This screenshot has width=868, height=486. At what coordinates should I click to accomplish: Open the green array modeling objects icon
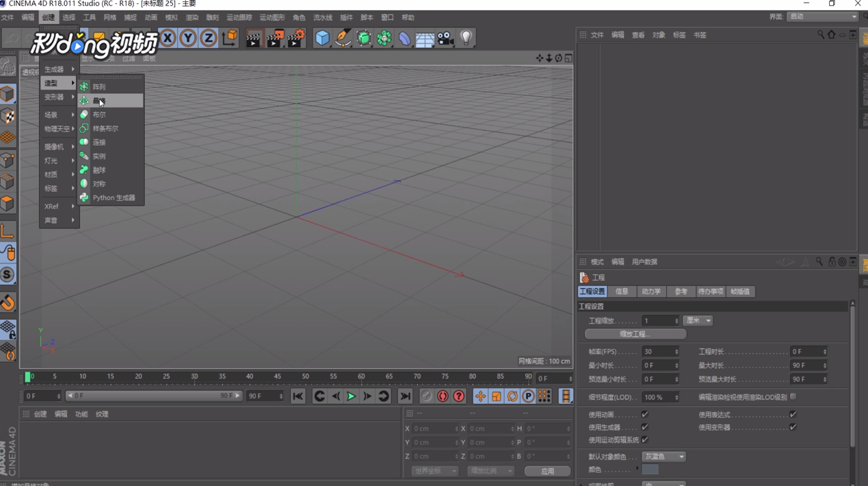(384, 38)
